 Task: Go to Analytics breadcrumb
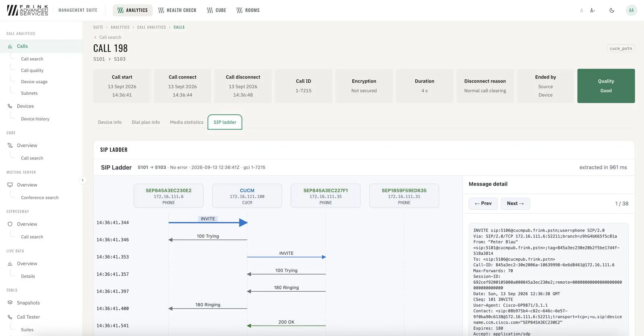[x=120, y=27]
